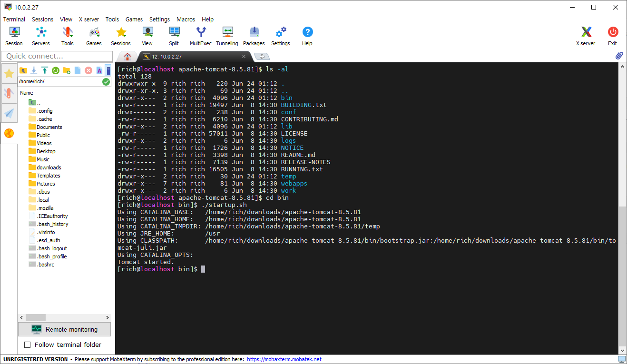Click the /home/rich/ path field
The image size is (627, 364).
tap(59, 82)
